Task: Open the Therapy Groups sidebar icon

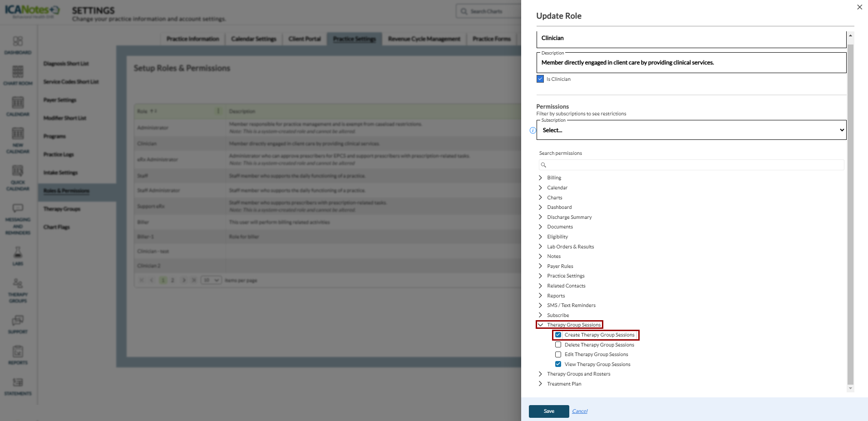Action: tap(18, 290)
